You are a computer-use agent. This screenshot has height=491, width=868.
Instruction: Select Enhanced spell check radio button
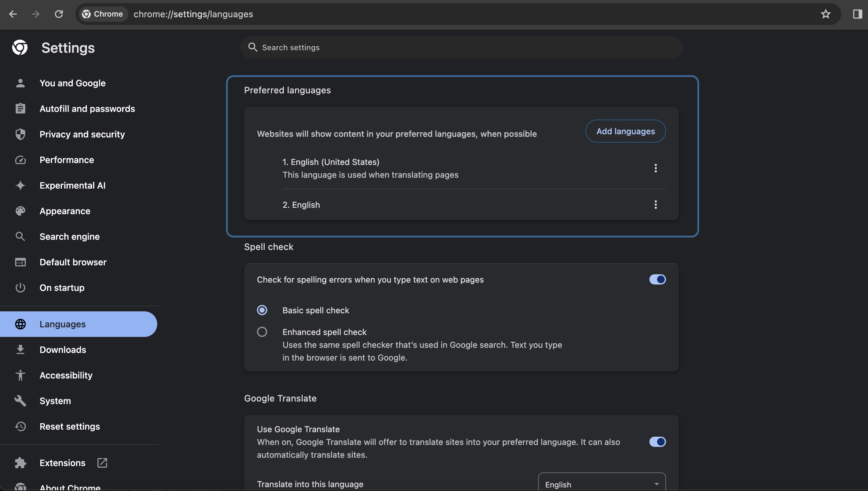[x=262, y=332]
